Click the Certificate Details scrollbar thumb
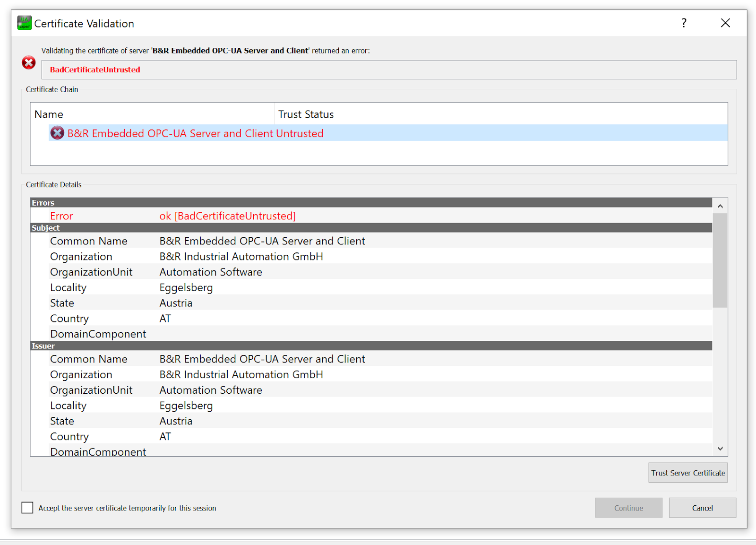The height and width of the screenshot is (545, 756). pos(720,260)
